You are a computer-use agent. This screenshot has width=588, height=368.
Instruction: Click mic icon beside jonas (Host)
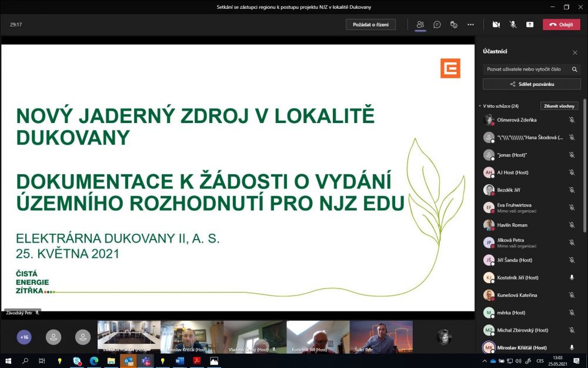tap(572, 155)
